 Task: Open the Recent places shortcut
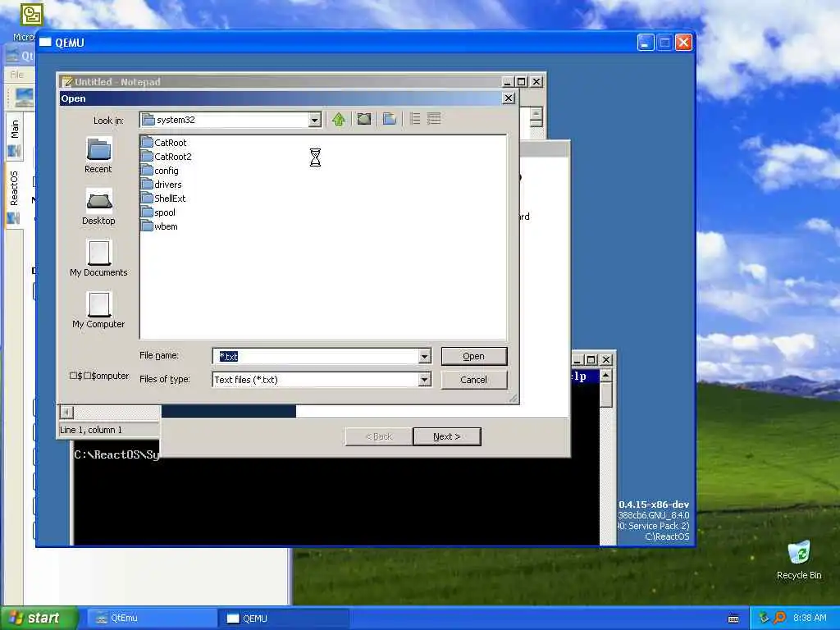point(98,155)
